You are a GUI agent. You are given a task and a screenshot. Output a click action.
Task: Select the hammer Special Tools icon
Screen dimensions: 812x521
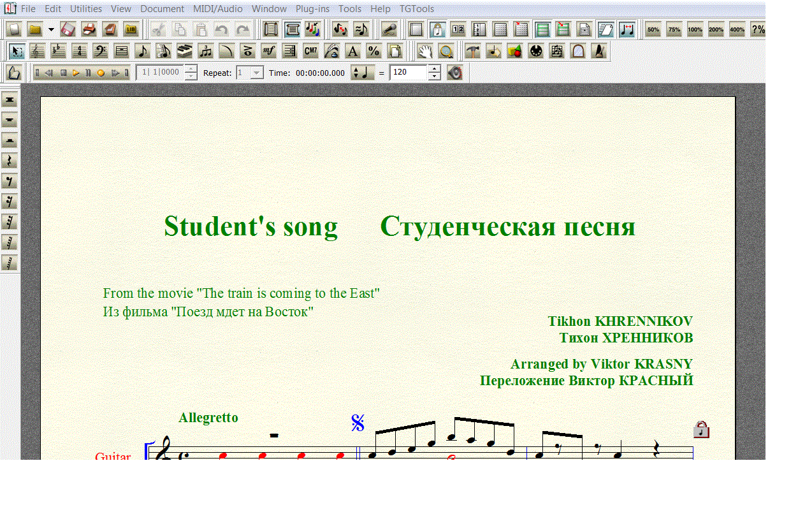473,51
